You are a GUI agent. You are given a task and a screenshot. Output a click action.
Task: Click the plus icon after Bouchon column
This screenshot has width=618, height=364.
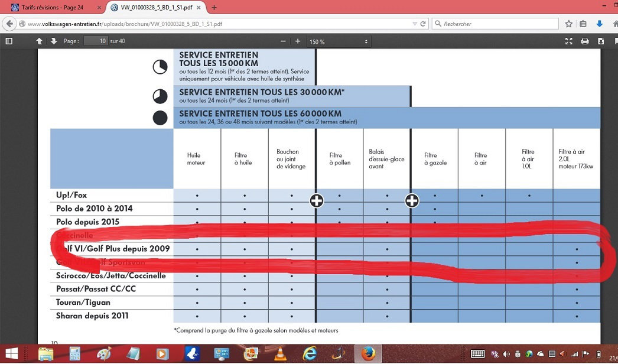tap(316, 201)
